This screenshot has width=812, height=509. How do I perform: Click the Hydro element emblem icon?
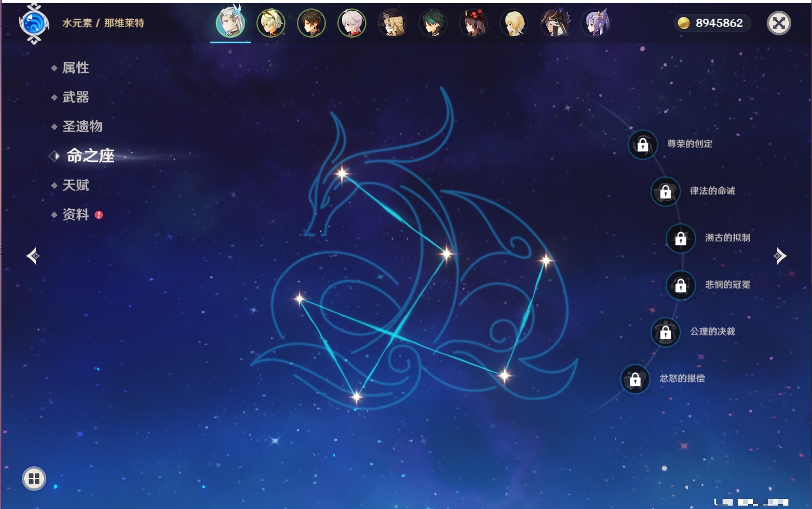(34, 24)
